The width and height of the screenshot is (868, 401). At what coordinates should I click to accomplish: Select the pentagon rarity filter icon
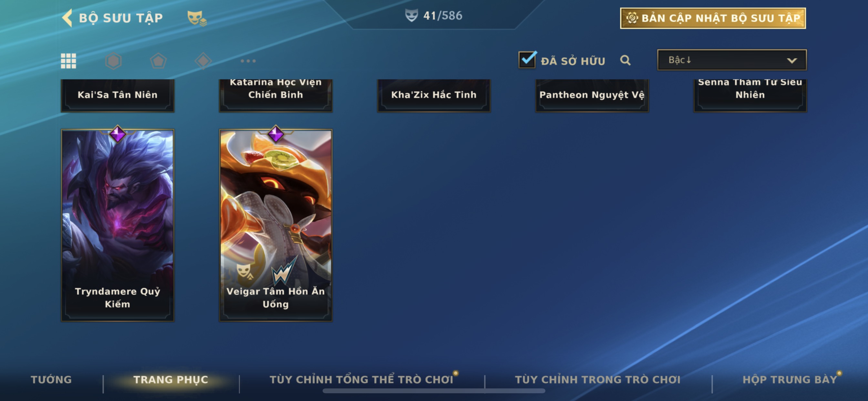(158, 61)
